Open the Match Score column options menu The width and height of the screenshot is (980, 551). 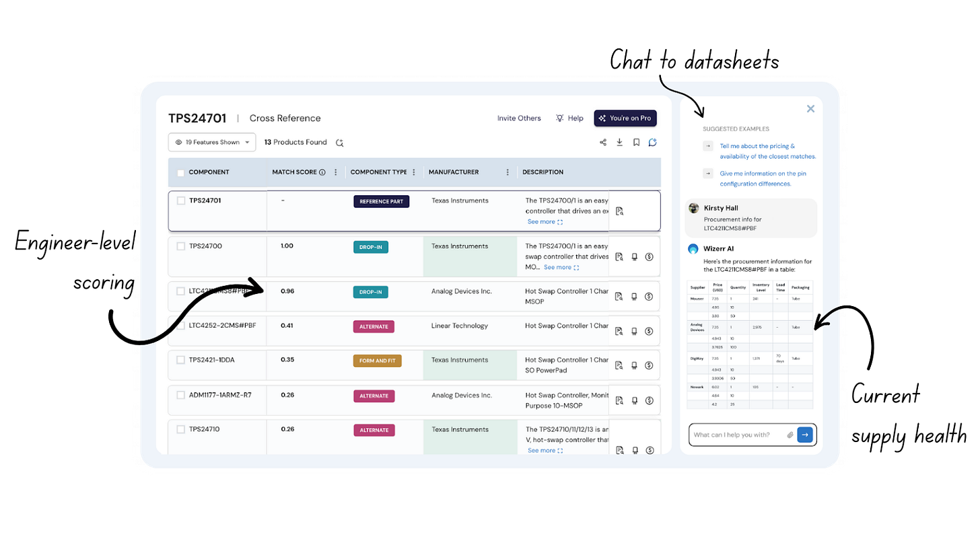click(x=336, y=172)
